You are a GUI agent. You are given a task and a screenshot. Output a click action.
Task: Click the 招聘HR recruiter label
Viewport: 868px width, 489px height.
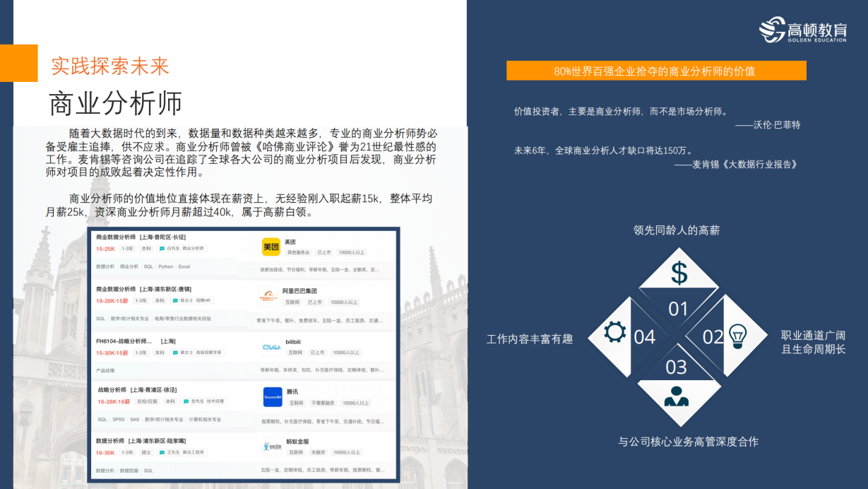(x=203, y=300)
